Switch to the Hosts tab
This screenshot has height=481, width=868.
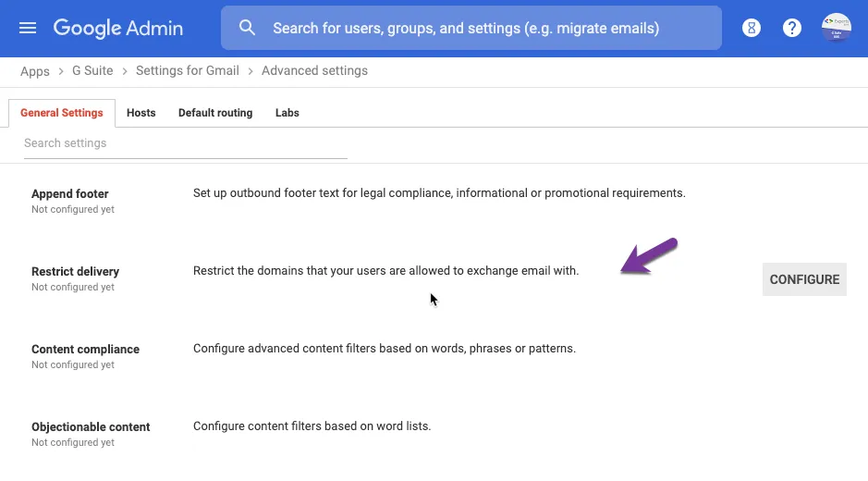pos(141,113)
